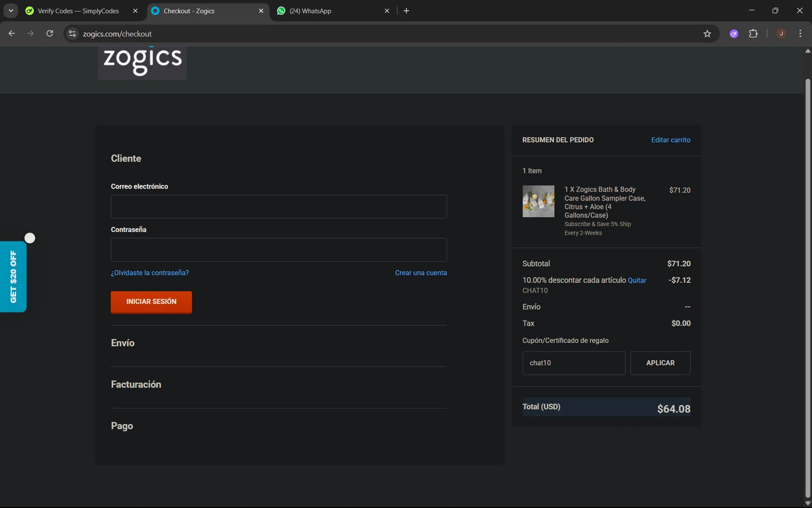Select the Checkout - Zogics tab
The width and height of the screenshot is (812, 508).
[x=208, y=11]
